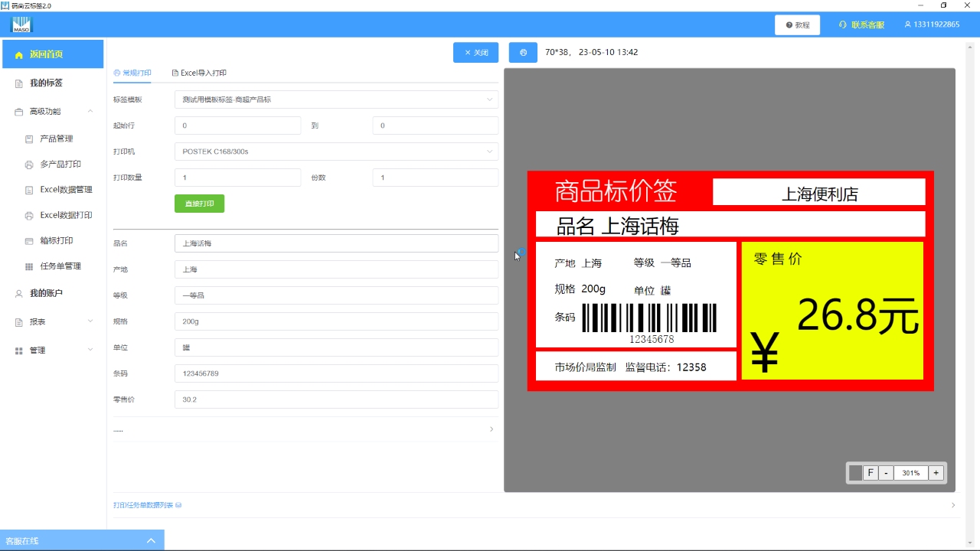Click the 起始行 start input field

click(x=237, y=126)
